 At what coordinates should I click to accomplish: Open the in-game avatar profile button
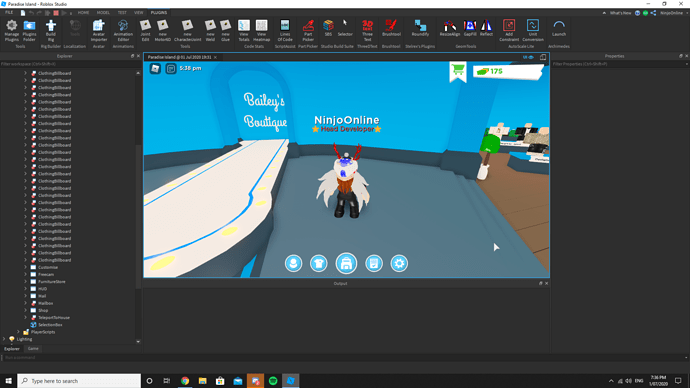tap(293, 264)
